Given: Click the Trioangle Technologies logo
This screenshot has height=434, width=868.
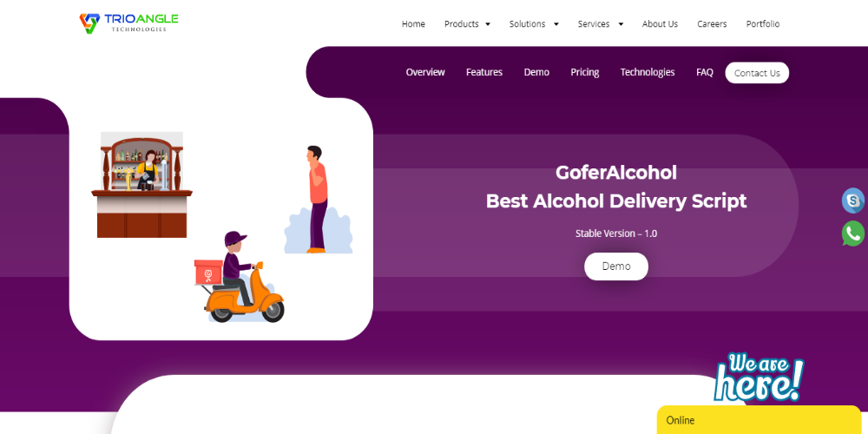Looking at the screenshot, I should click(128, 23).
